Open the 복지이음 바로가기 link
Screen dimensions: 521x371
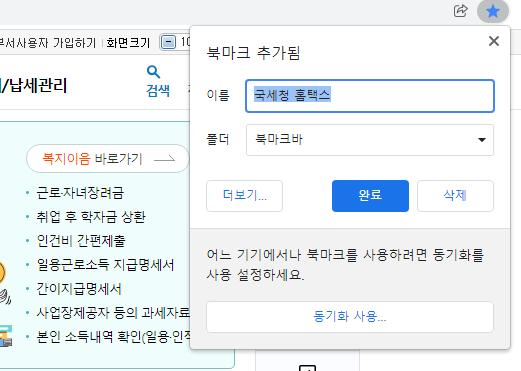point(107,159)
